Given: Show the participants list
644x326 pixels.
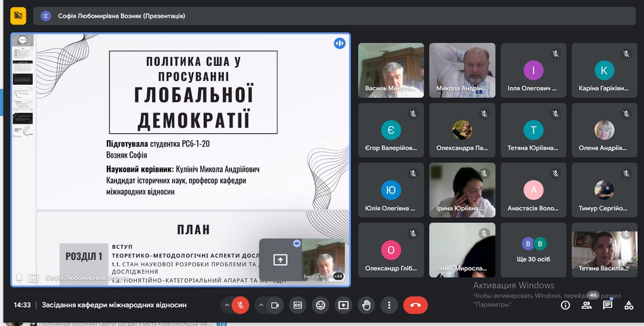Looking at the screenshot, I should [x=587, y=305].
